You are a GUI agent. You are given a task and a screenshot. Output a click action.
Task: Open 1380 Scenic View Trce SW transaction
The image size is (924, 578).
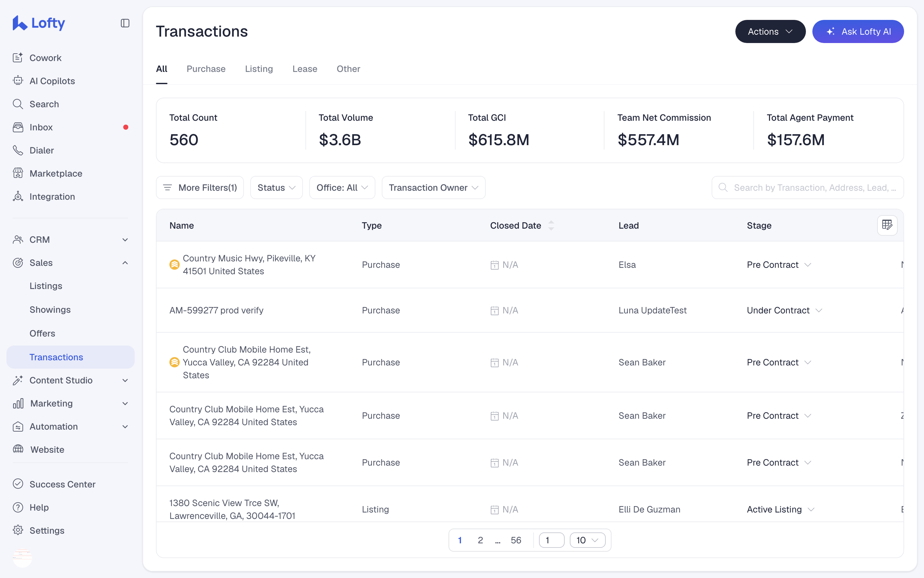tap(232, 510)
